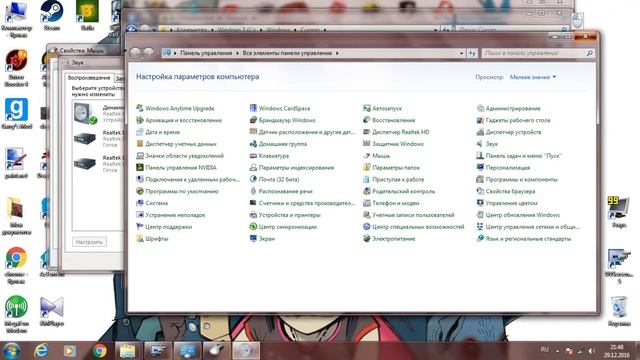The height and width of the screenshot is (360, 640).
Task: Open Windows Anytime Upgrade icon
Action: pyautogui.click(x=140, y=108)
